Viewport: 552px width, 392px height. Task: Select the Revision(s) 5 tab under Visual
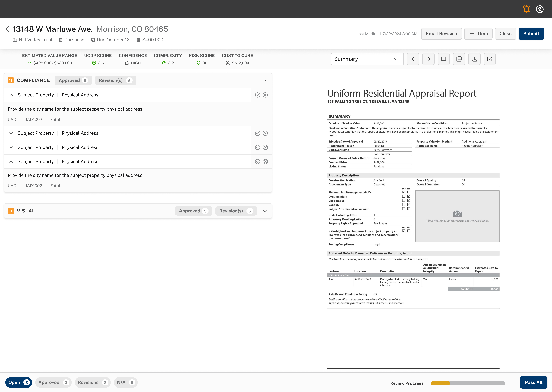click(236, 211)
